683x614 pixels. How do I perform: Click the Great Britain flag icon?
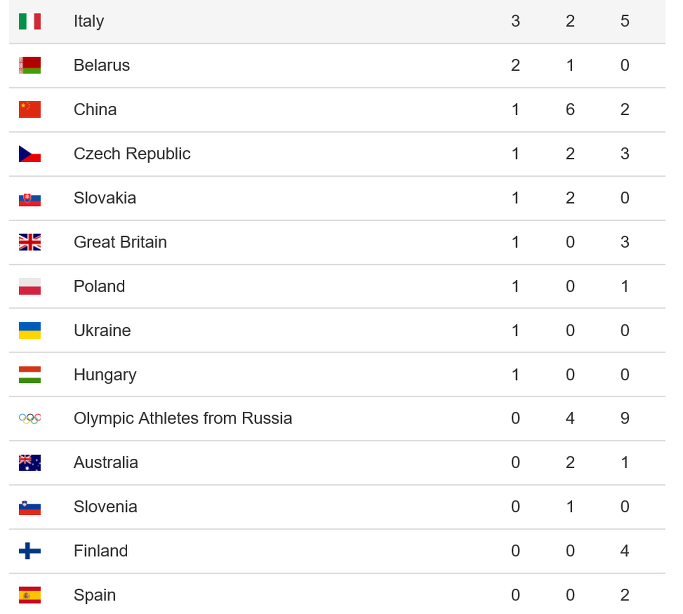[30, 243]
